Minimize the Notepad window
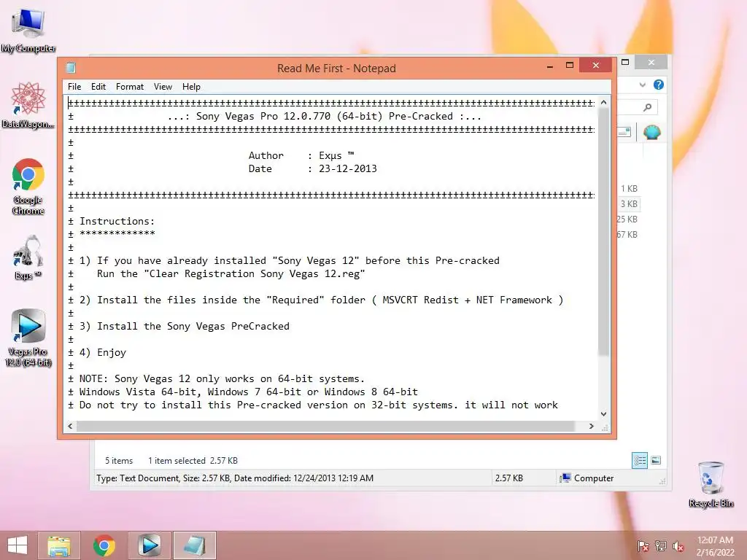The image size is (747, 560). tap(550, 66)
